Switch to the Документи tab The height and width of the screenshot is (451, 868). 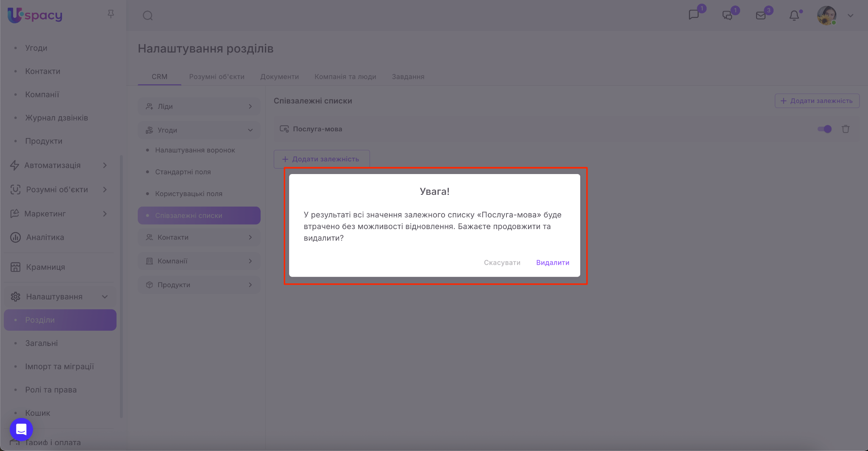(279, 77)
